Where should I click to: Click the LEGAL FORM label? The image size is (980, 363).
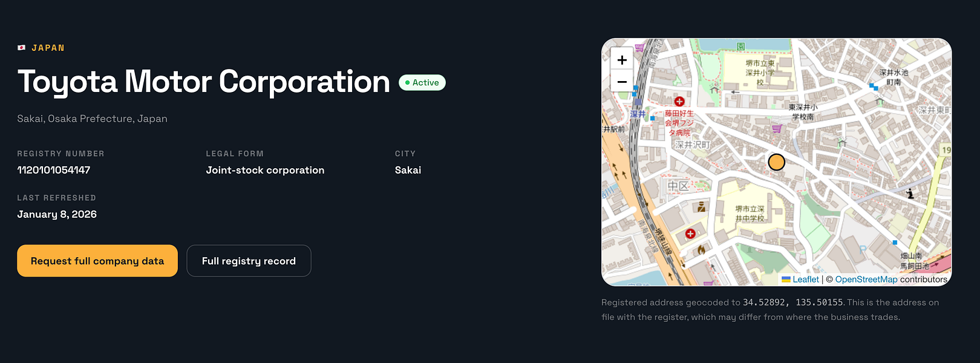pyautogui.click(x=235, y=154)
